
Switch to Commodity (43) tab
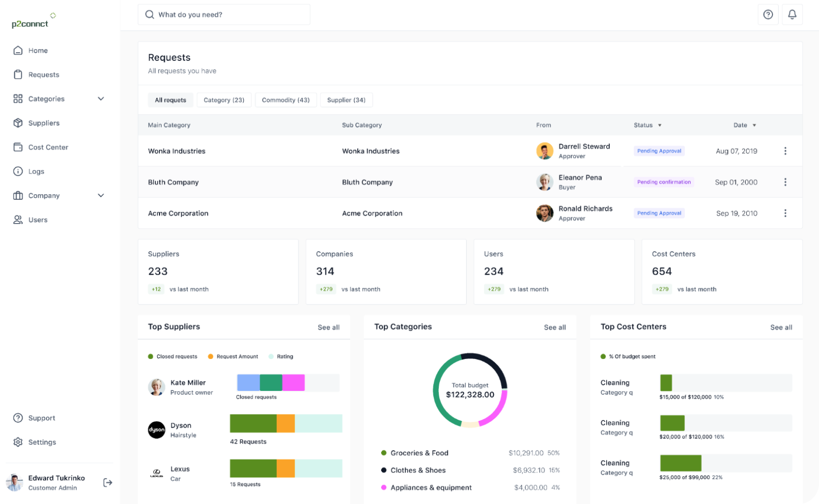[x=286, y=100]
